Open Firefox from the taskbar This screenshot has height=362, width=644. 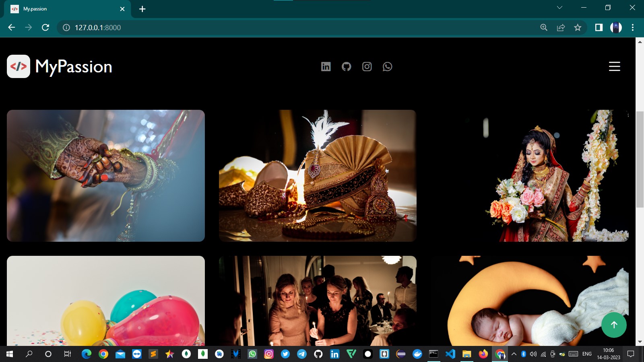coord(483,354)
